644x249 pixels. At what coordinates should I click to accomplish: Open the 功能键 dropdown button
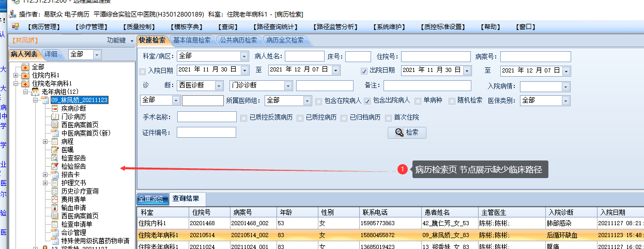[x=120, y=40]
